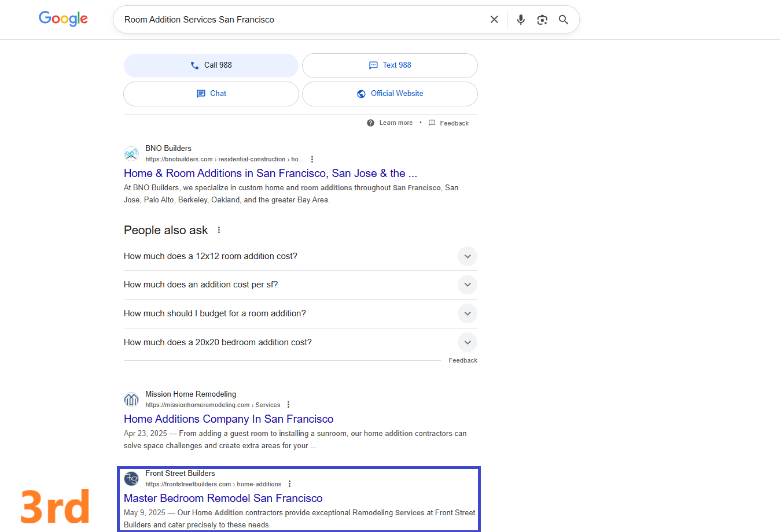Click Front Street Builders site name

click(x=180, y=474)
